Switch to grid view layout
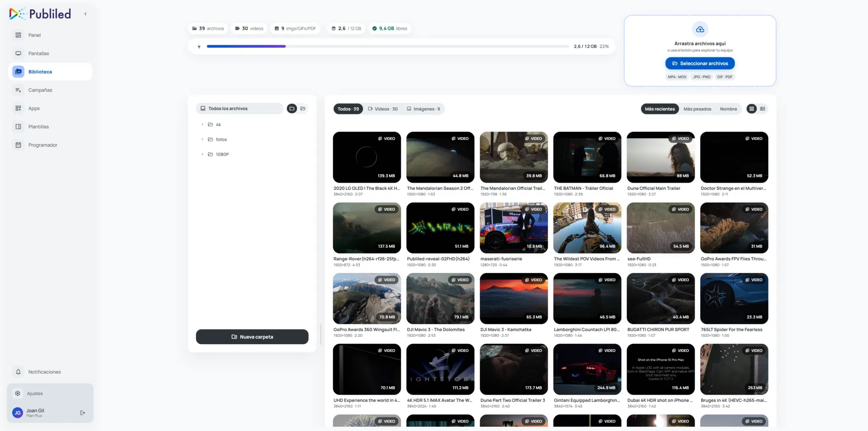This screenshot has width=868, height=431. click(x=751, y=109)
